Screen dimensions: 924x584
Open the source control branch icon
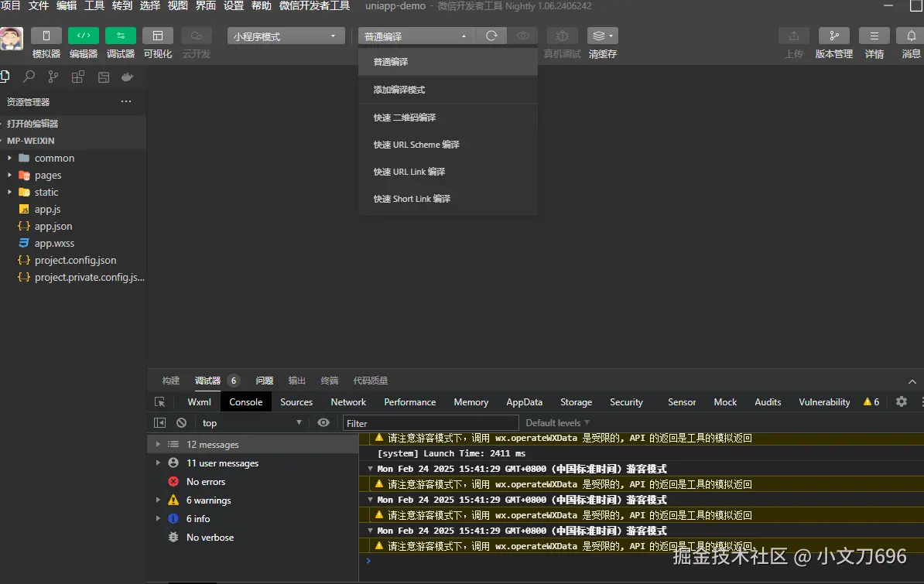(53, 77)
